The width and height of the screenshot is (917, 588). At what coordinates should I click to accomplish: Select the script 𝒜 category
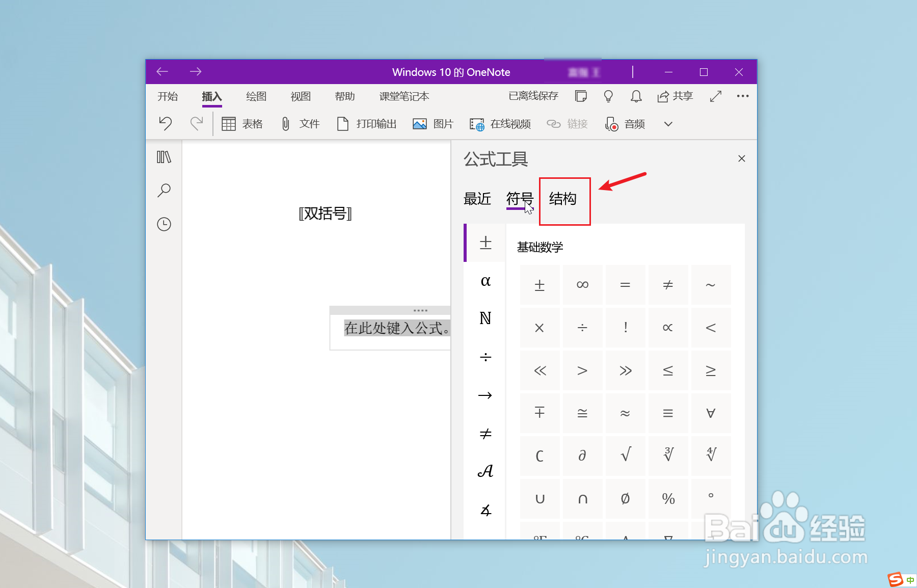pos(486,471)
